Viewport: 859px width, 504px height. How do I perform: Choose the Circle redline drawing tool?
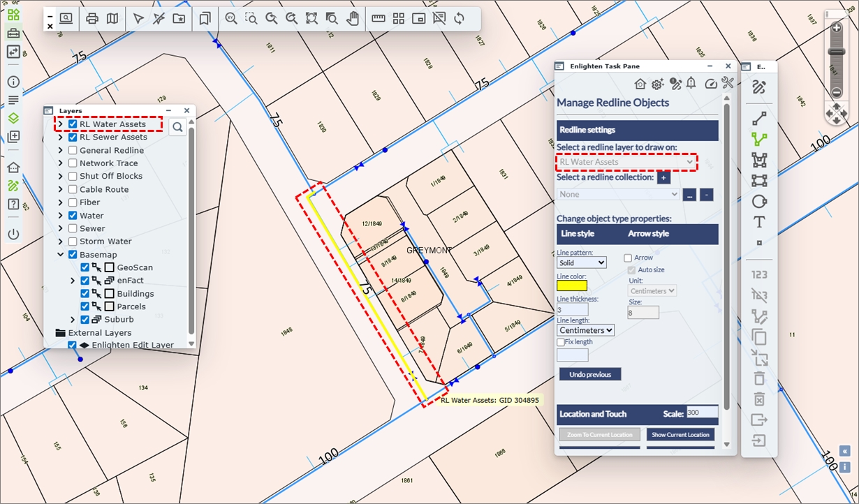tap(759, 201)
